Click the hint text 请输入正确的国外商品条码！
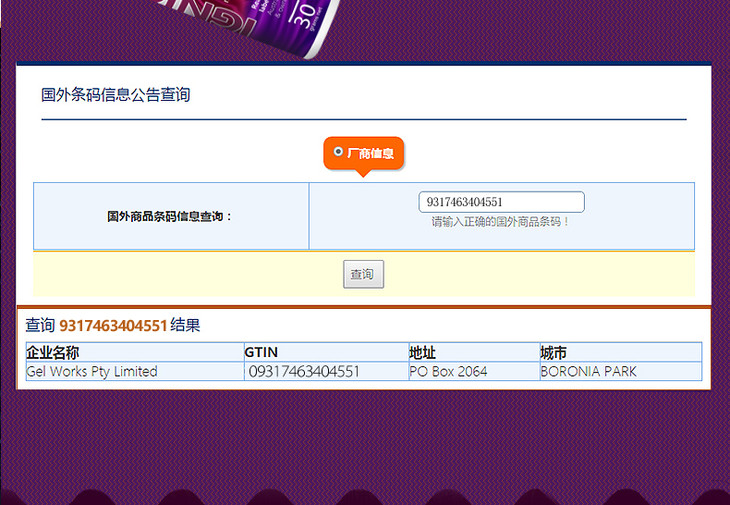Image resolution: width=730 pixels, height=505 pixels. (501, 222)
